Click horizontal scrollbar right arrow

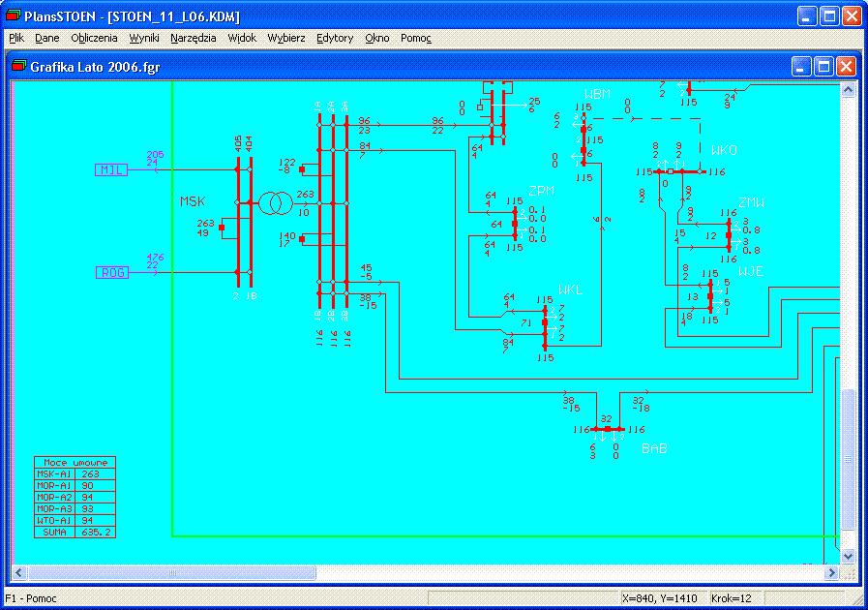(832, 572)
